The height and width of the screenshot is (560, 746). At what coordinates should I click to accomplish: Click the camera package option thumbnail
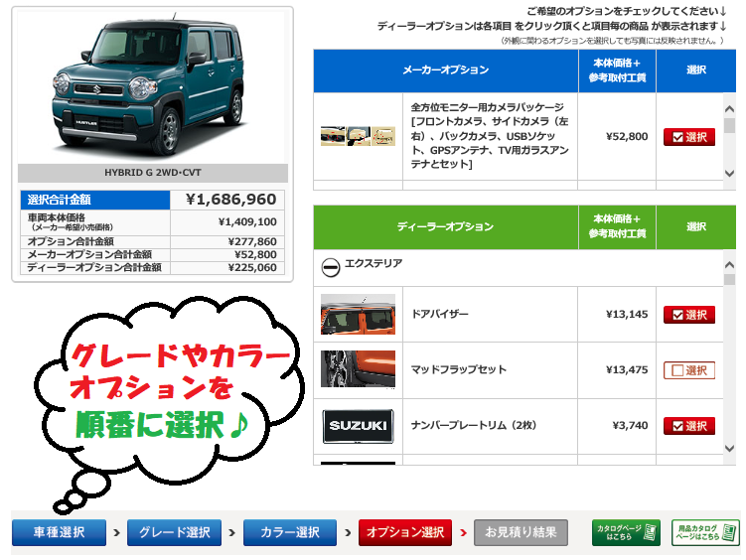click(358, 136)
